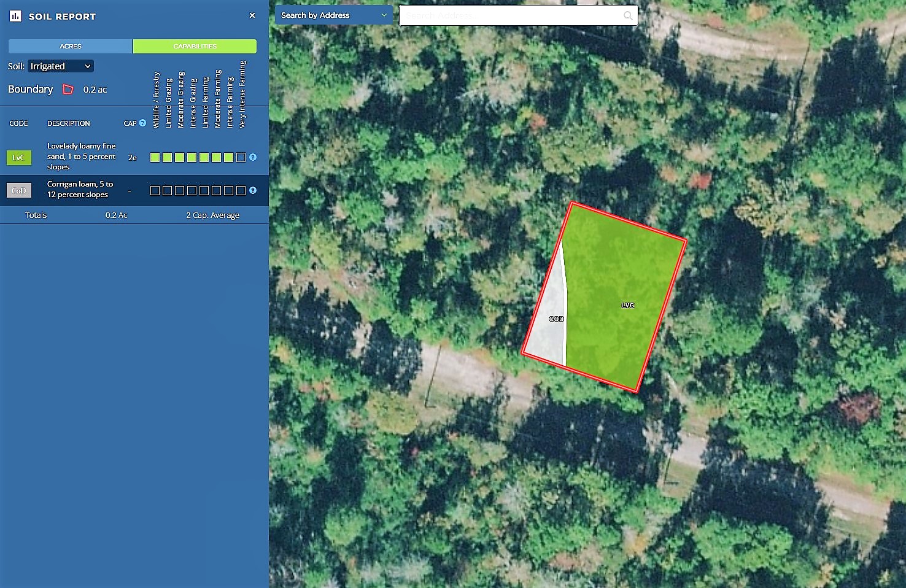Click CoD Wildlife/Forestry capability box
This screenshot has width=906, height=588.
coord(155,191)
